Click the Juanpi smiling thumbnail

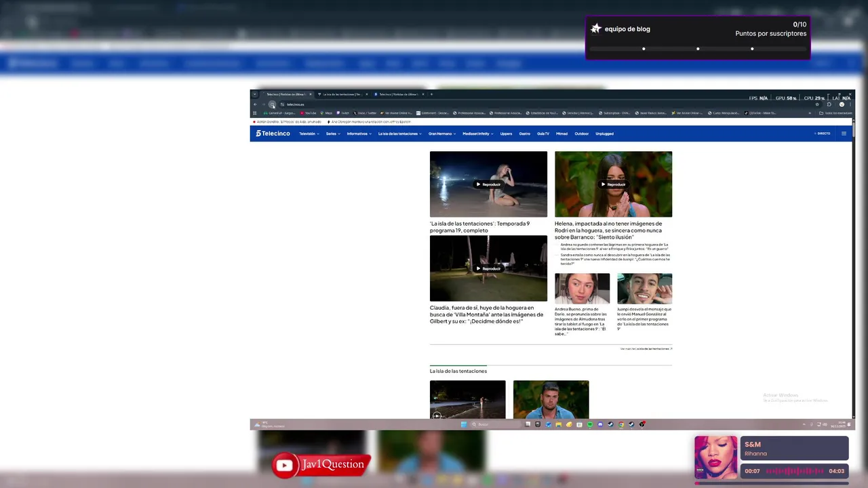point(645,289)
